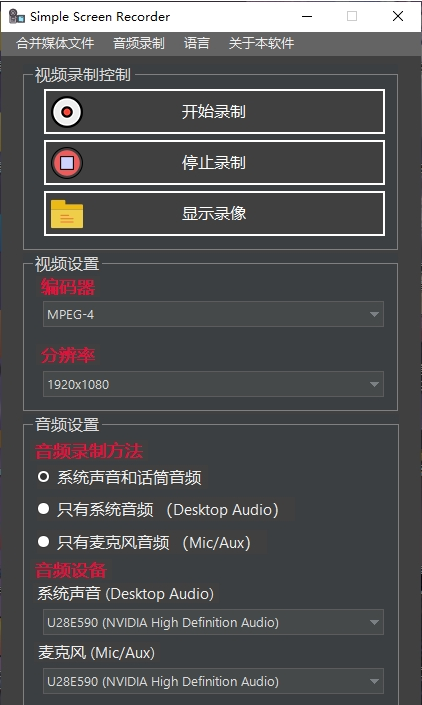Expand the 1920x1080 resolution dropdown
422x705 pixels.
coord(213,384)
